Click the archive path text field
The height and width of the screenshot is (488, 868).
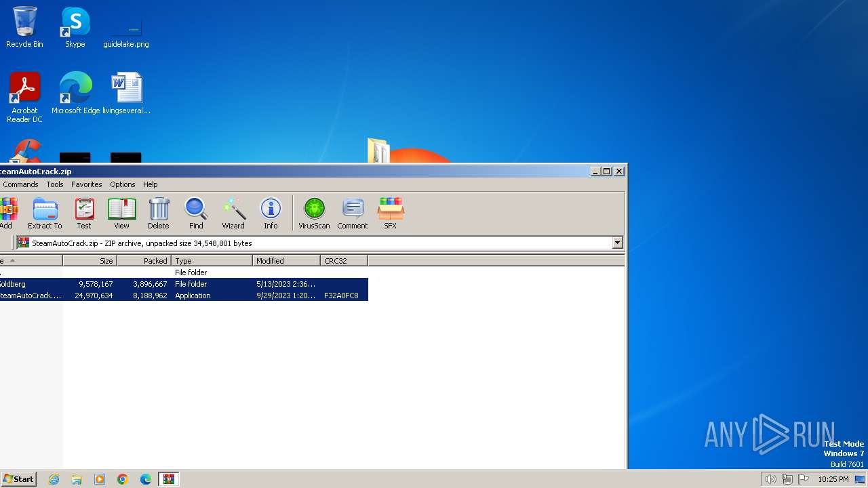coord(314,243)
